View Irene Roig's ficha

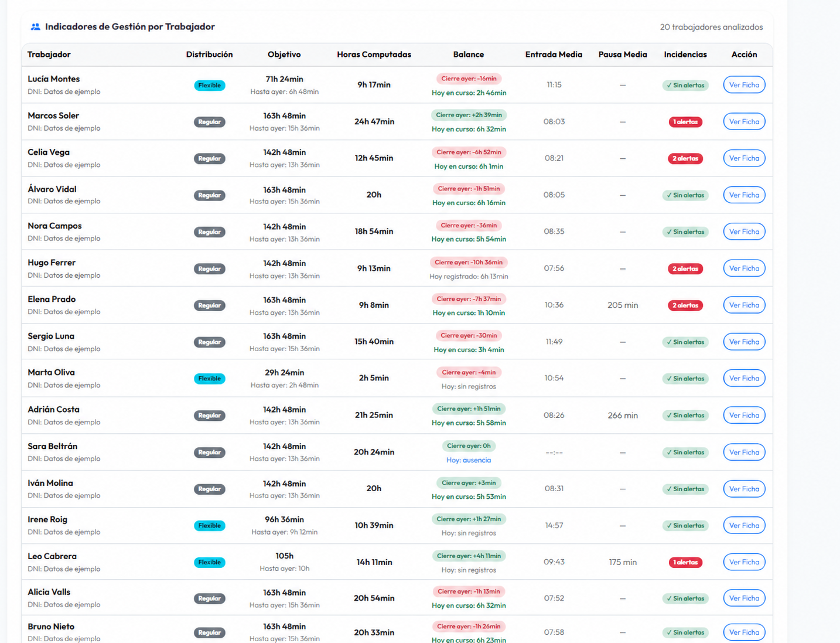pos(744,526)
